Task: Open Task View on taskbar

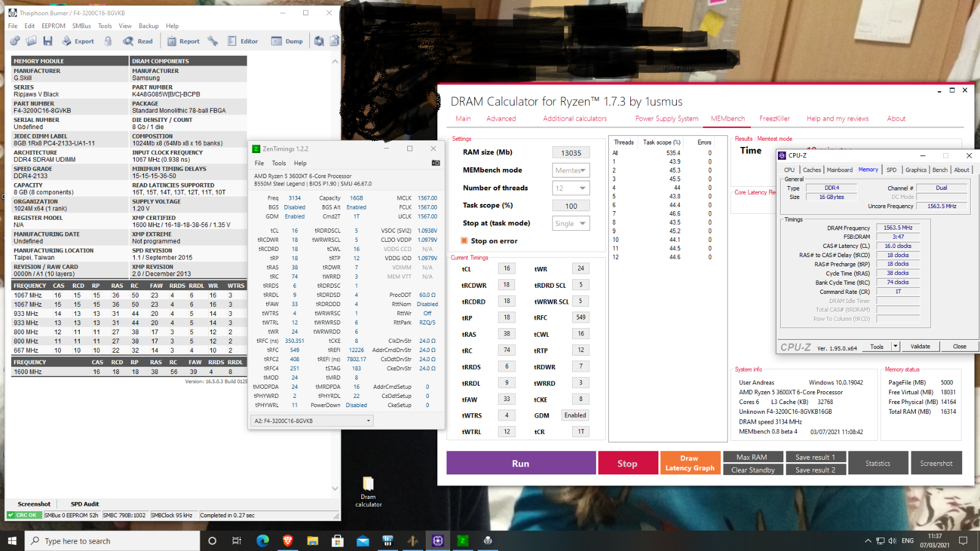Action: pos(236,541)
